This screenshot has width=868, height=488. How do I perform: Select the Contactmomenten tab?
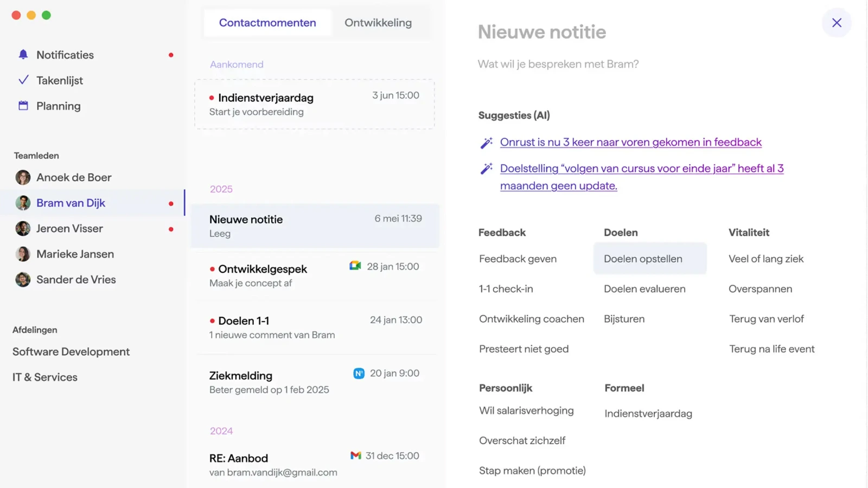pyautogui.click(x=267, y=23)
